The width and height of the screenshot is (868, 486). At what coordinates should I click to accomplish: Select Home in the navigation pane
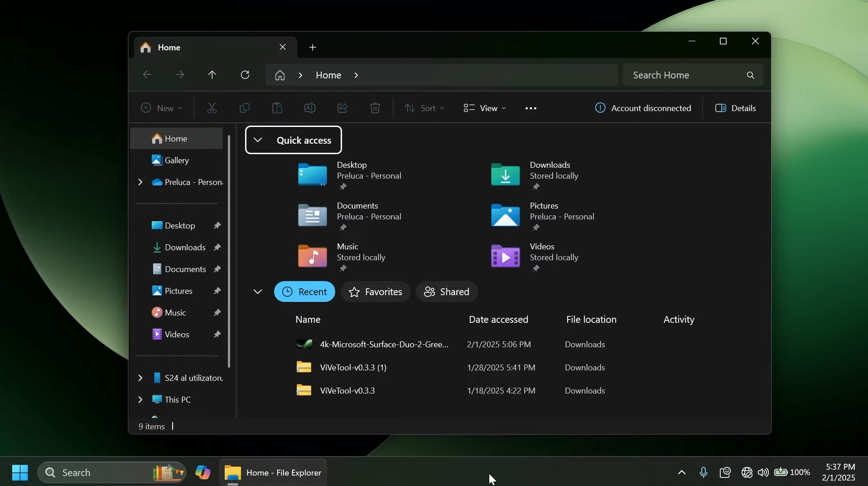coord(177,138)
